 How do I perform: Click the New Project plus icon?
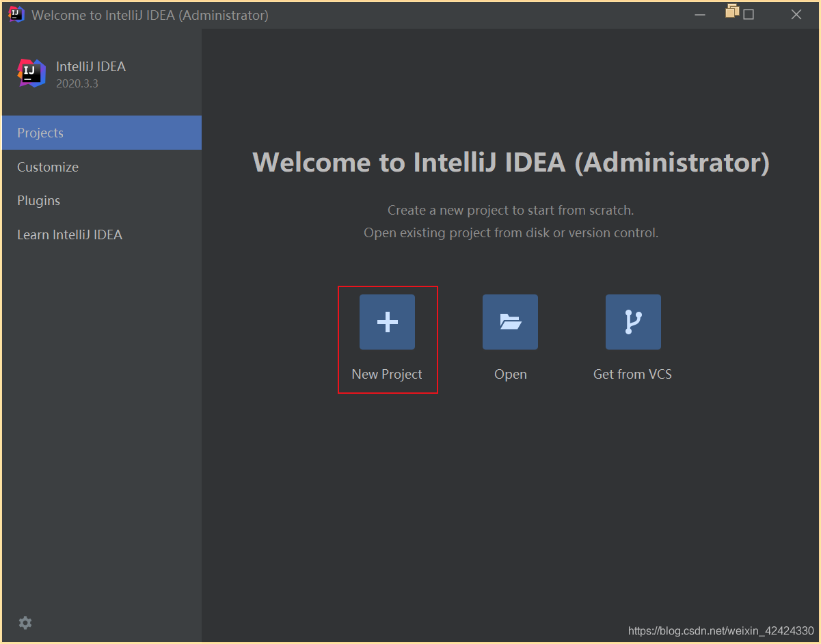387,322
